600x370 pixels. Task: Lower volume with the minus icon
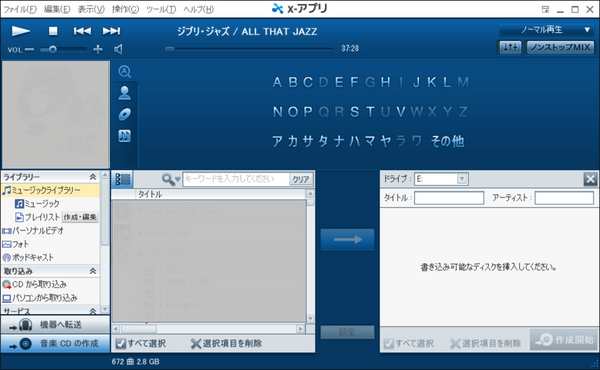tap(29, 49)
